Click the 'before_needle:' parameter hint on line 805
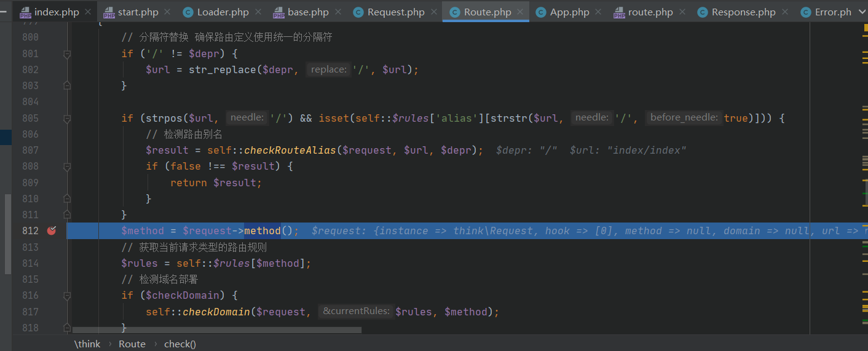The image size is (868, 351). [684, 118]
